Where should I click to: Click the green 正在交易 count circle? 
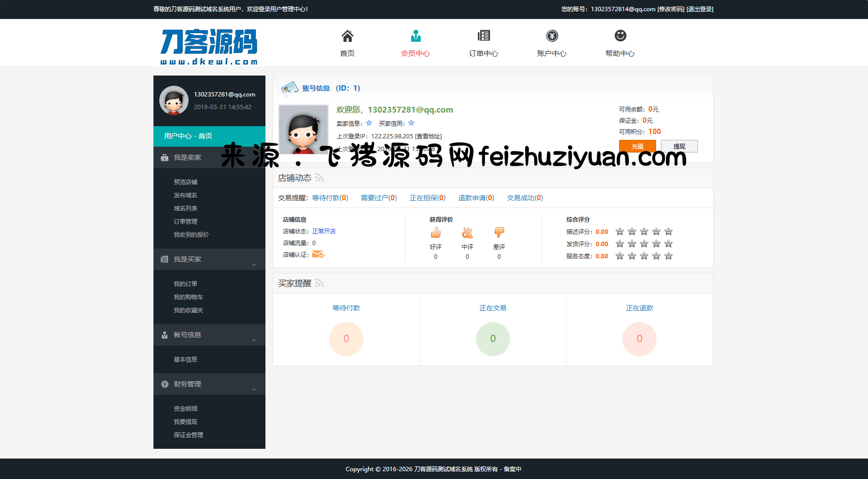click(493, 339)
